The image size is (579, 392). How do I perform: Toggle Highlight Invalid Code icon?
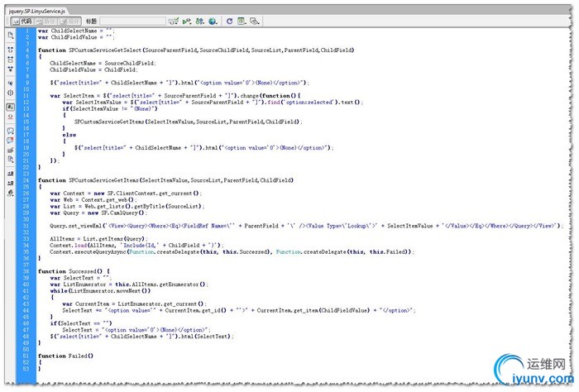click(10, 117)
